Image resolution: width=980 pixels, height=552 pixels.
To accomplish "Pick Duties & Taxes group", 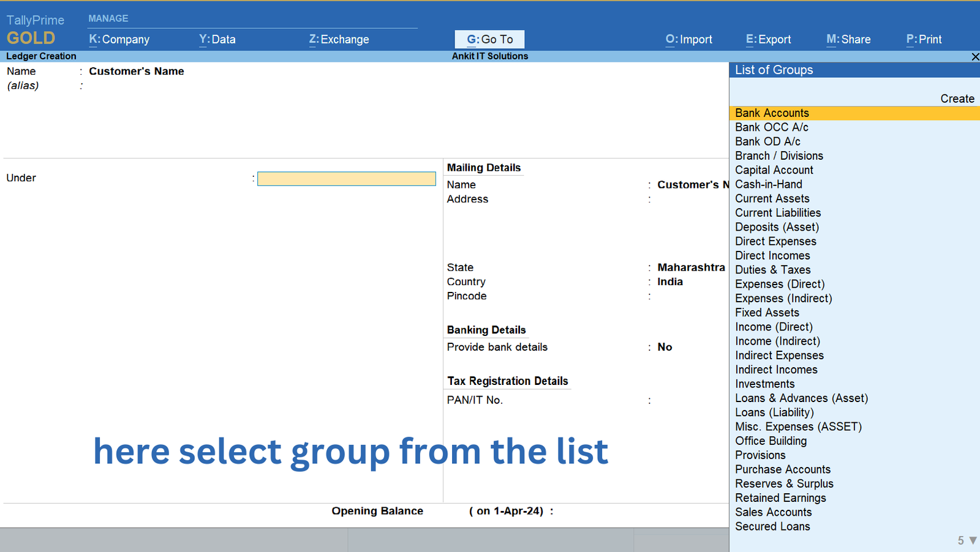I will 772,270.
